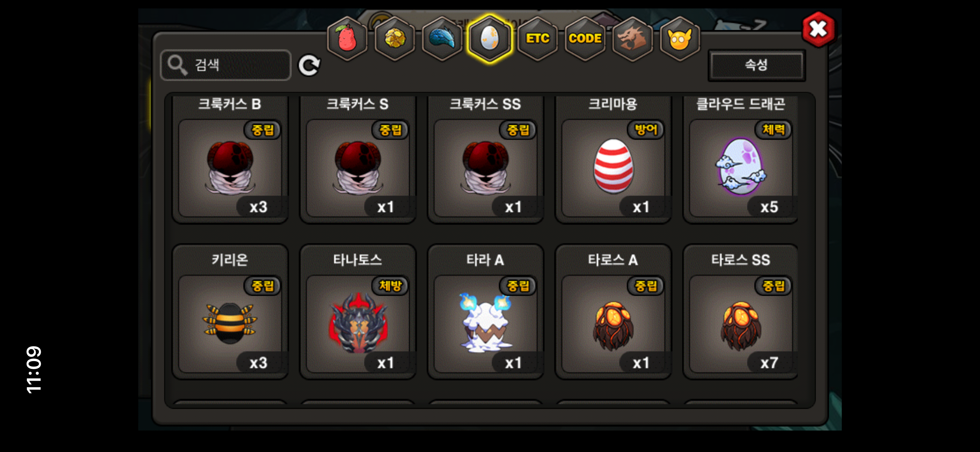This screenshot has width=980, height=452.
Task: Click the magnifying glass search icon
Action: pyautogui.click(x=178, y=65)
